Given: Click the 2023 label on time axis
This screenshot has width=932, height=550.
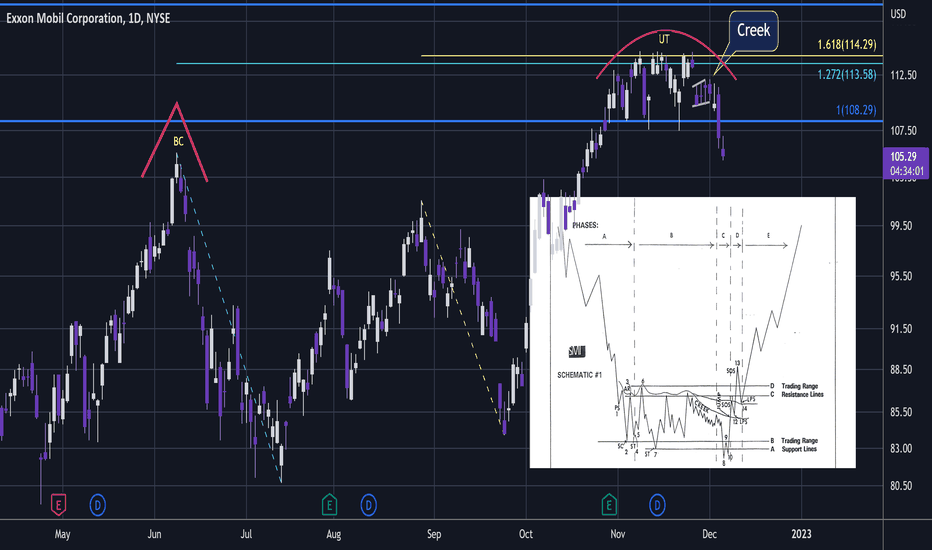Looking at the screenshot, I should (801, 534).
